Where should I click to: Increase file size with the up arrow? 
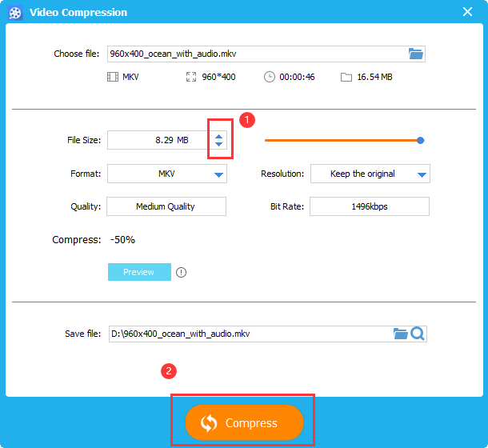pos(219,136)
